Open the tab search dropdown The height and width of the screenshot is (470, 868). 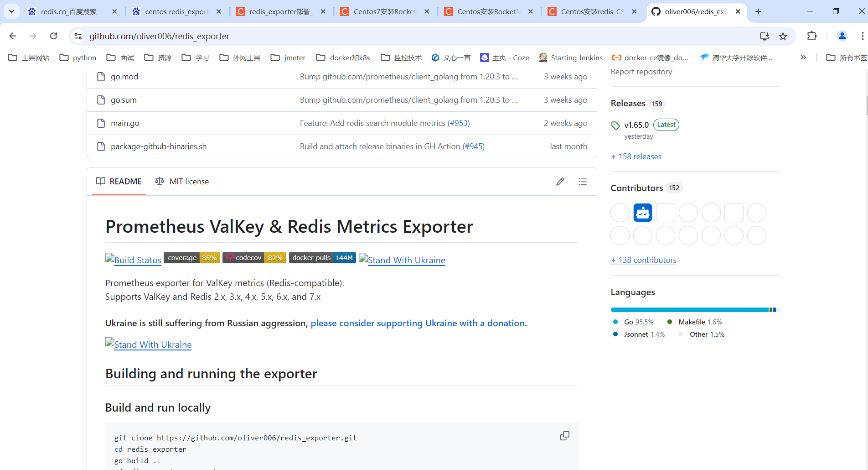coord(11,11)
